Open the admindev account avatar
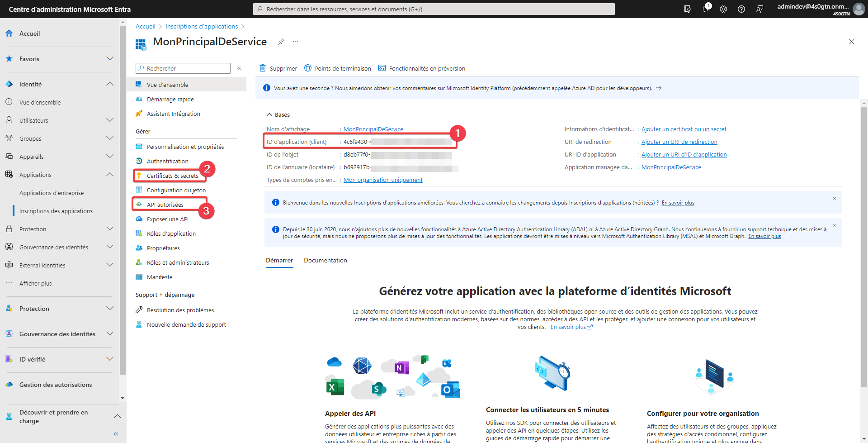The width and height of the screenshot is (868, 443). [859, 9]
